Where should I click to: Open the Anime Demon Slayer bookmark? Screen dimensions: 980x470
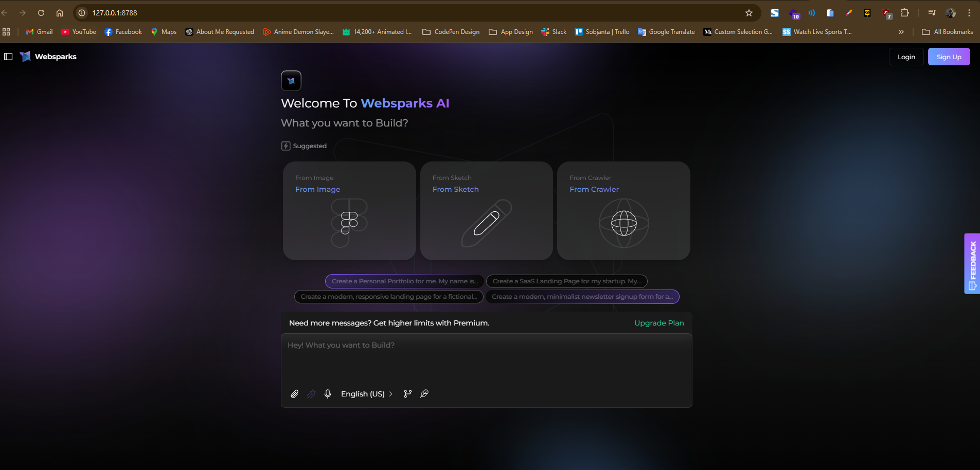[298, 32]
